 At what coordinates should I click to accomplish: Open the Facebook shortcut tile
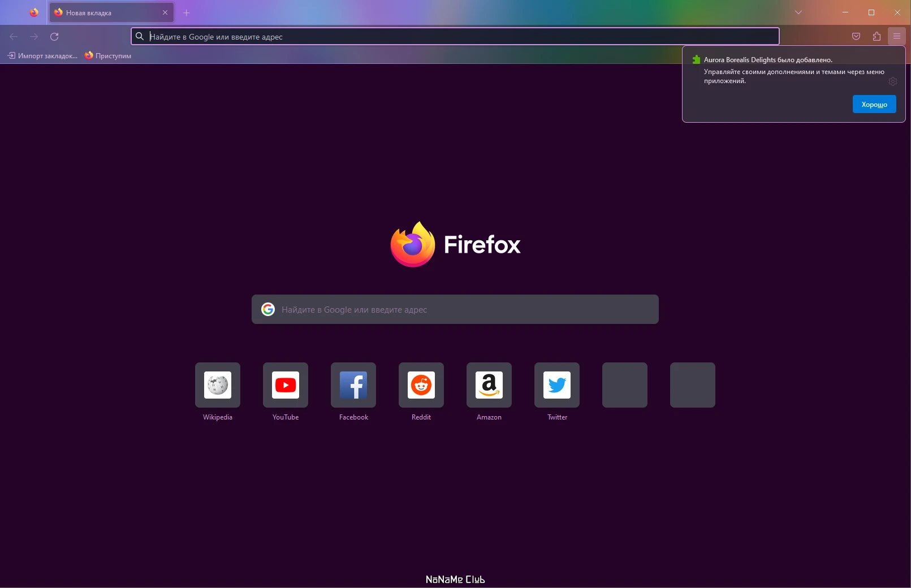(353, 385)
